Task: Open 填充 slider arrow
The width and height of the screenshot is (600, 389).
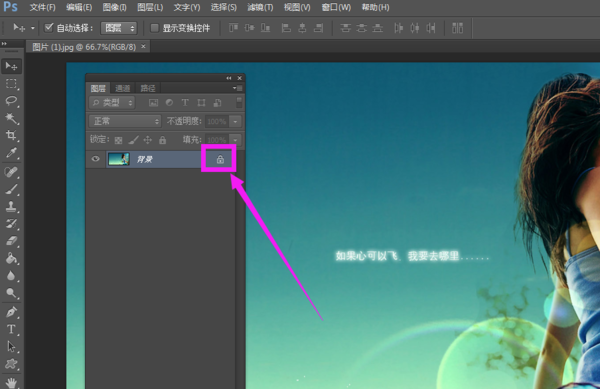Action: point(235,140)
